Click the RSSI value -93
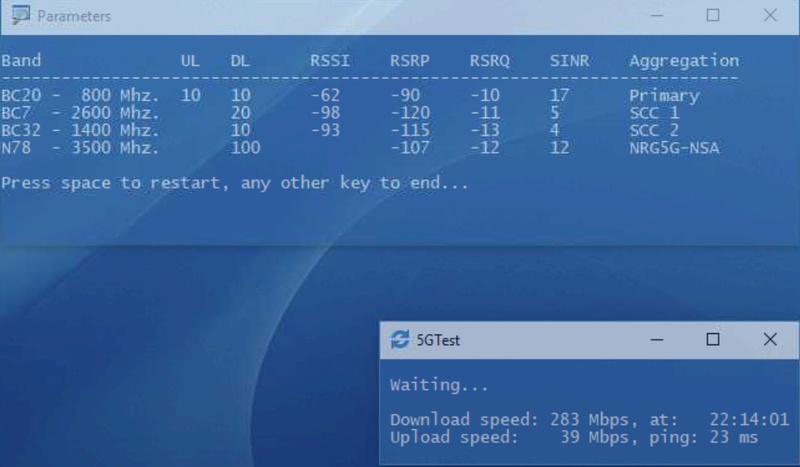Viewport: 800px width, 467px height. point(325,130)
